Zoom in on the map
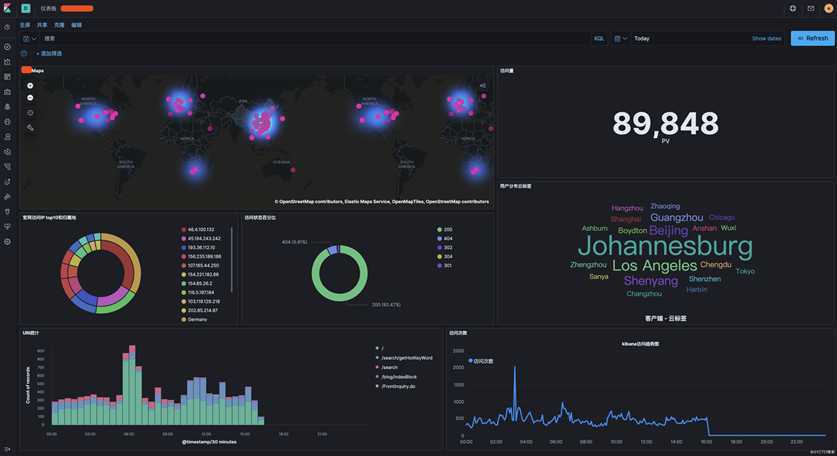837x456 pixels. [x=30, y=85]
